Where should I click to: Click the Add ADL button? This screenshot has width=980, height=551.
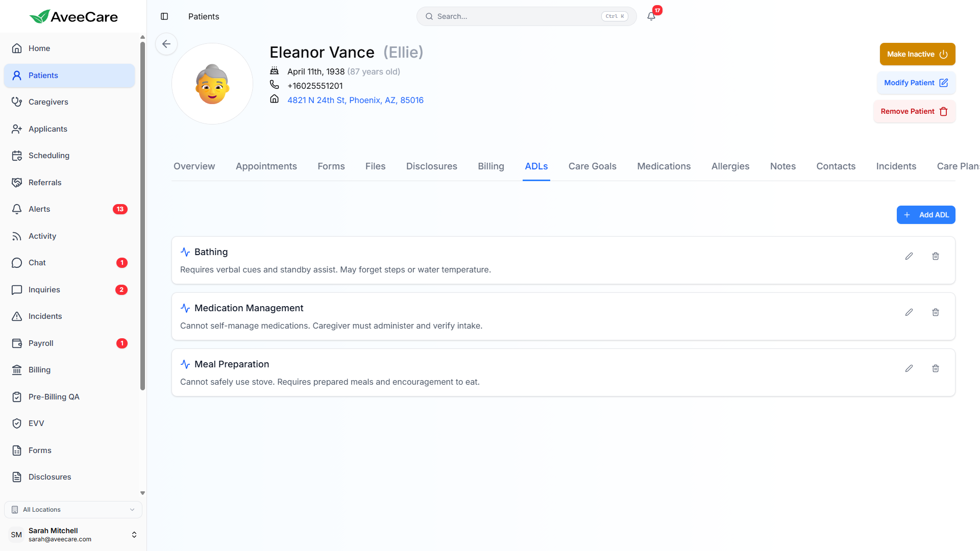tap(926, 215)
